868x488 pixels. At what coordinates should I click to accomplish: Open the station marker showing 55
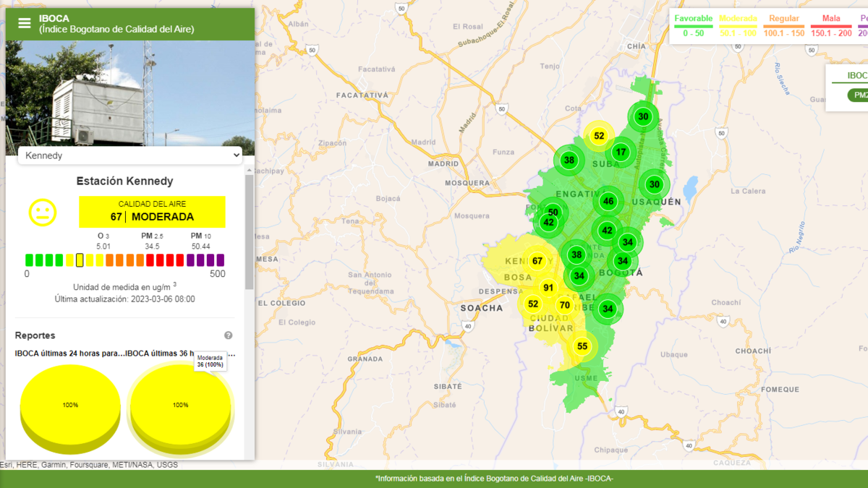coord(582,346)
